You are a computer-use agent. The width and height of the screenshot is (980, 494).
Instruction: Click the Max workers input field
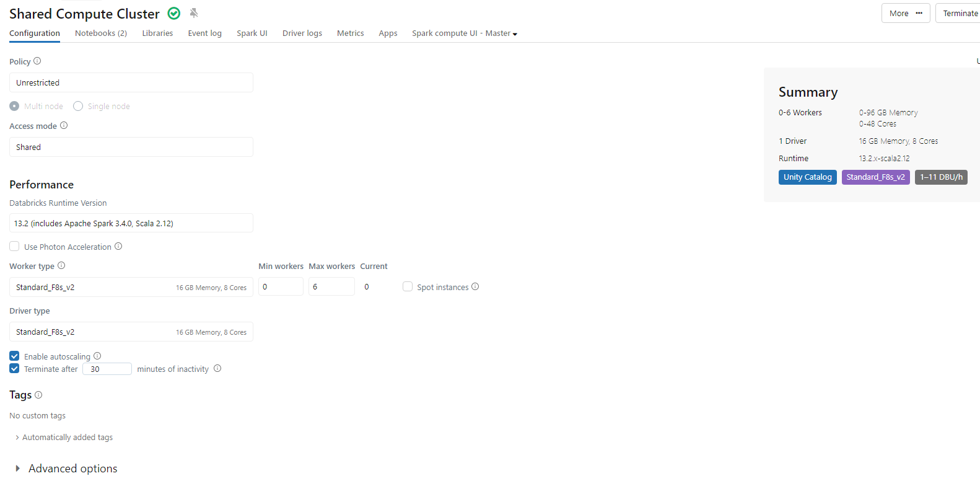[332, 286]
